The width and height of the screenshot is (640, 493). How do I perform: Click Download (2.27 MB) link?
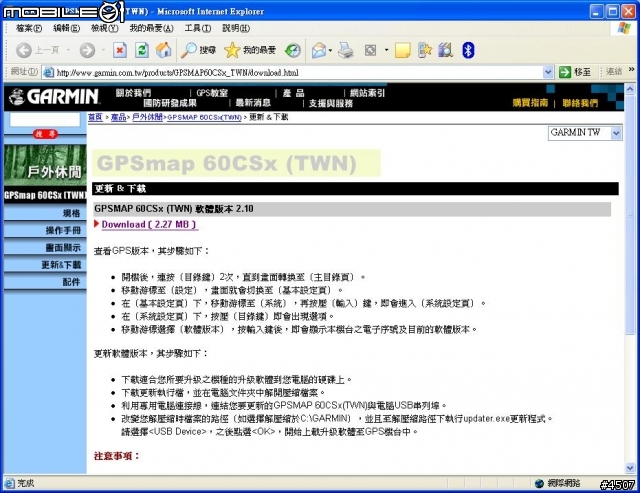[x=149, y=224]
